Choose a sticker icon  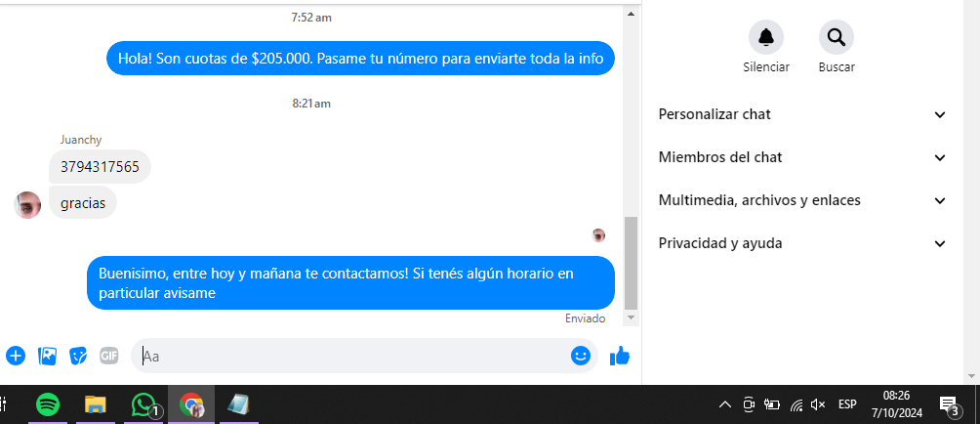point(78,356)
